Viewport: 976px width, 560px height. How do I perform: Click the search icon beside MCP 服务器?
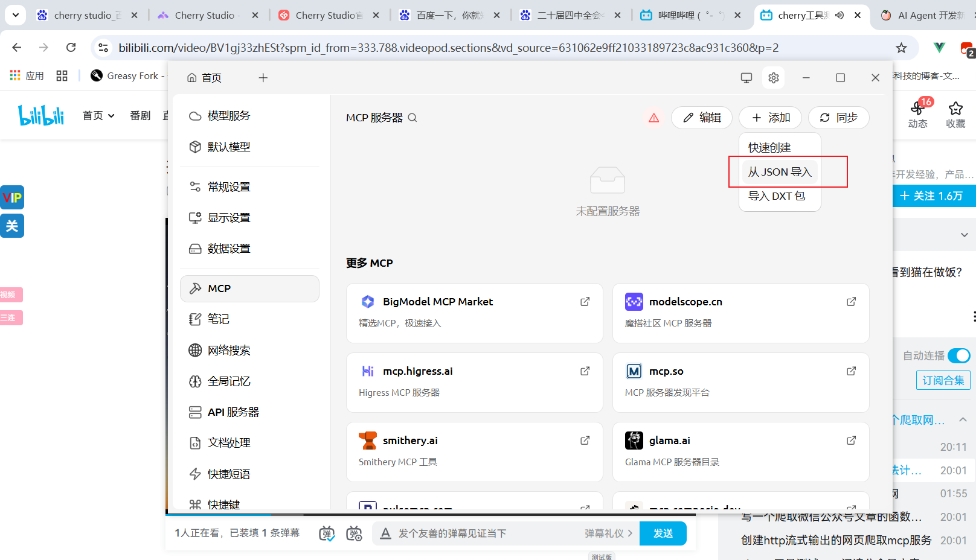click(413, 118)
